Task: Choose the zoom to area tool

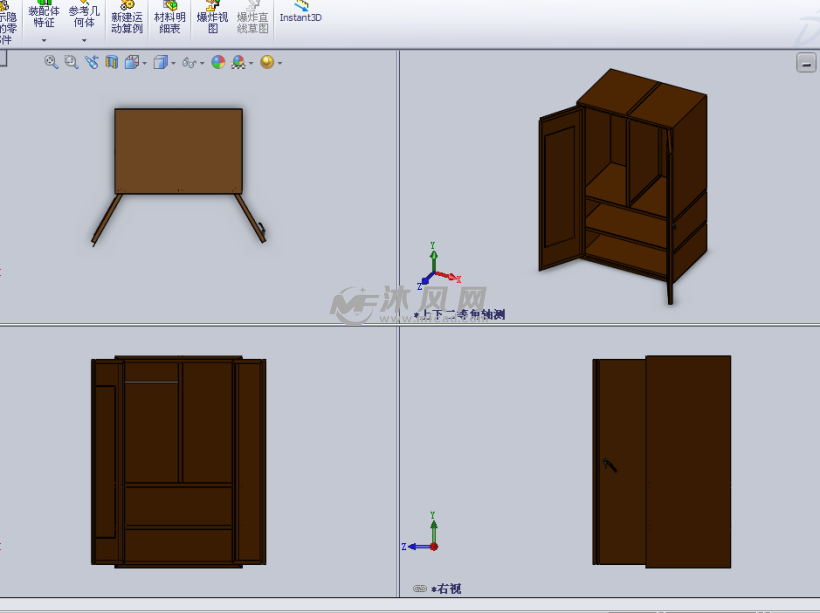Action: point(69,61)
